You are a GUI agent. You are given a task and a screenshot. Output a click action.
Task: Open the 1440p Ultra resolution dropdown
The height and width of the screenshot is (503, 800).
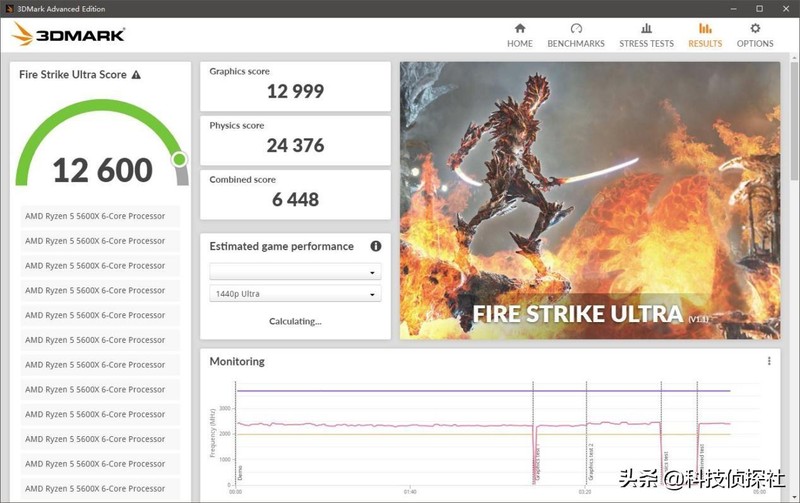click(x=295, y=294)
